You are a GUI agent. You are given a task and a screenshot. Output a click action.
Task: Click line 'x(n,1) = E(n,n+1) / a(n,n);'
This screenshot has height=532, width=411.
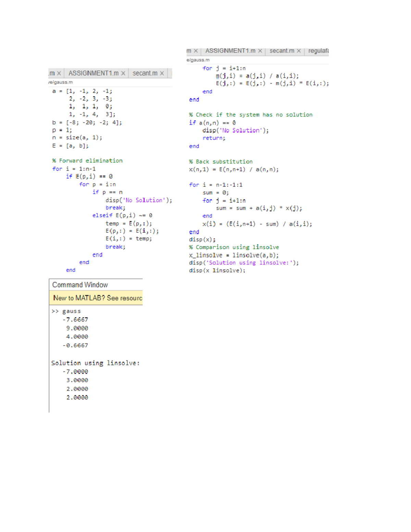(234, 170)
